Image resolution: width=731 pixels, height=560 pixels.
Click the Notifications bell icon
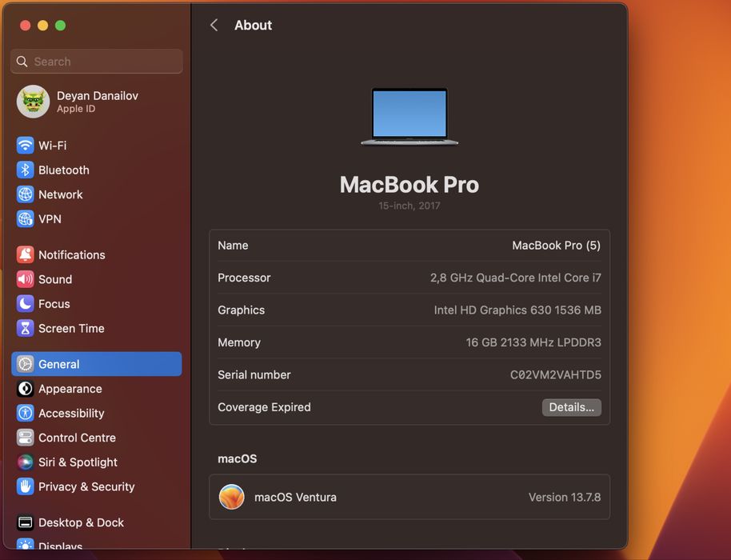coord(25,254)
